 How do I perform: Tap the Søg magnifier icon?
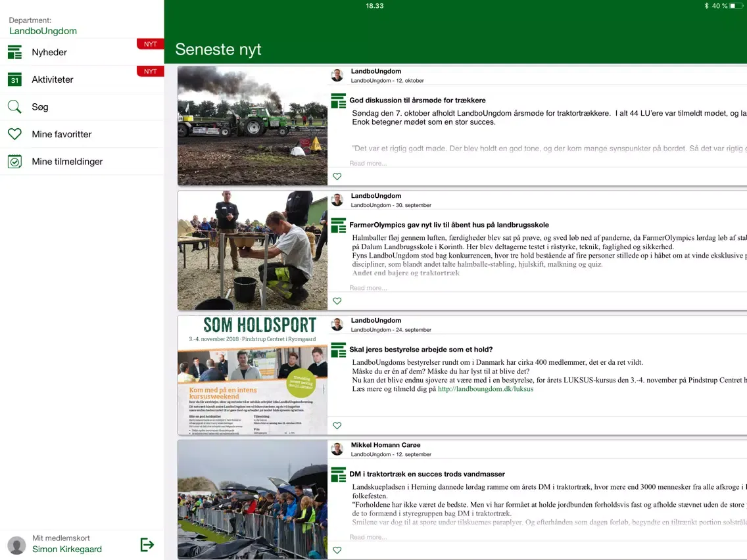[14, 106]
